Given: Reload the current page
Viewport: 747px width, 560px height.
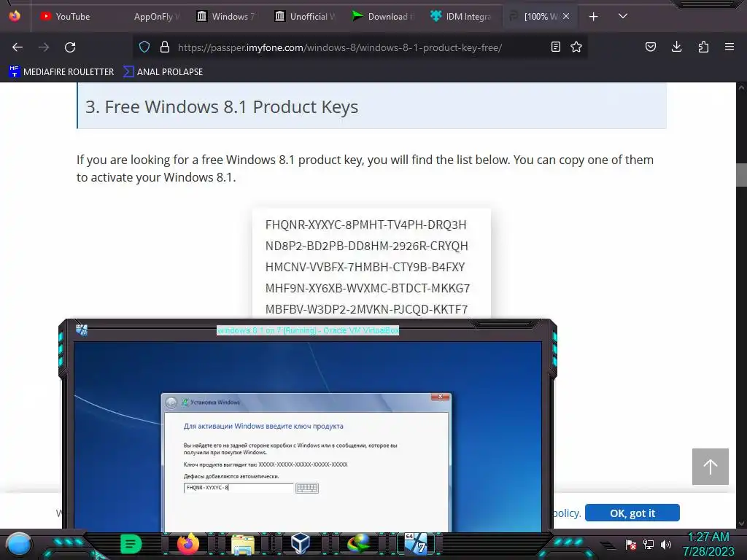Looking at the screenshot, I should tap(70, 47).
